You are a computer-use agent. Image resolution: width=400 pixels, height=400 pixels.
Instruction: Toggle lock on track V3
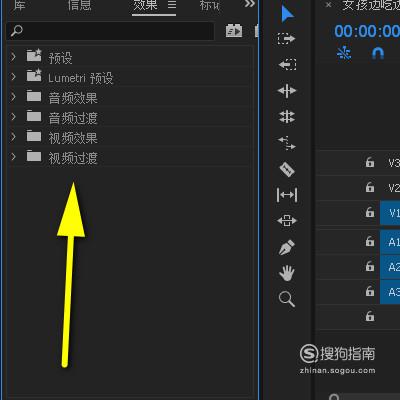point(370,162)
